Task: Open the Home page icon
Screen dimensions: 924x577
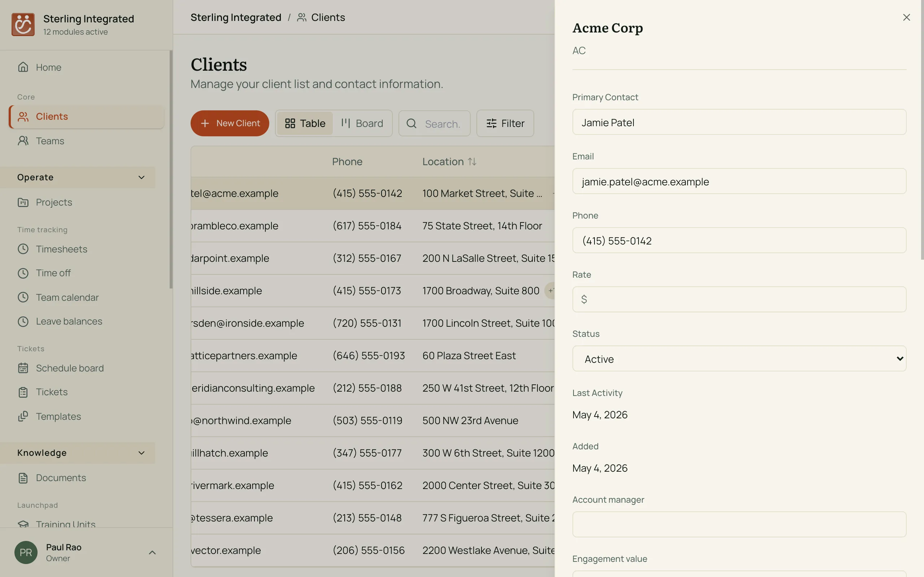Action: tap(23, 67)
